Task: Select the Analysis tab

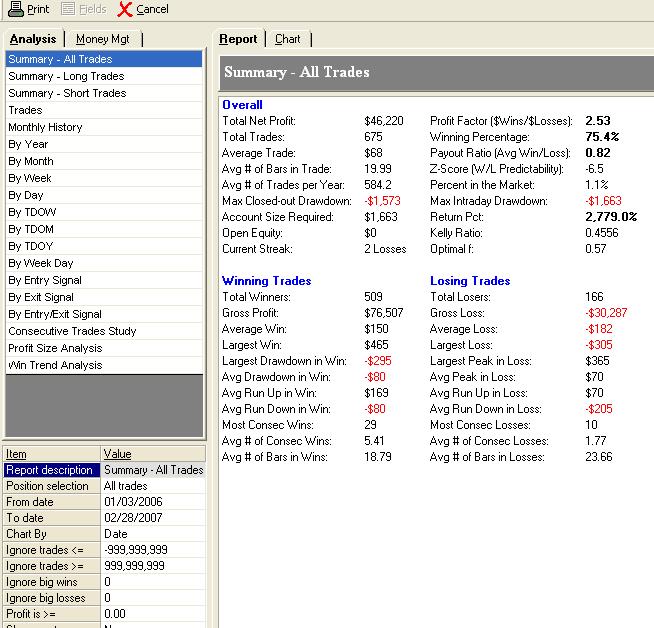Action: [x=33, y=39]
